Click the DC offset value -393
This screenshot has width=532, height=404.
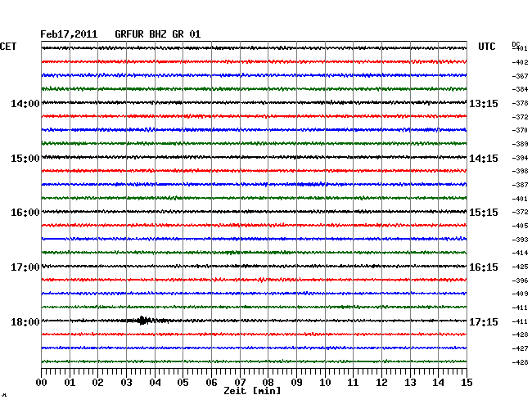point(520,240)
